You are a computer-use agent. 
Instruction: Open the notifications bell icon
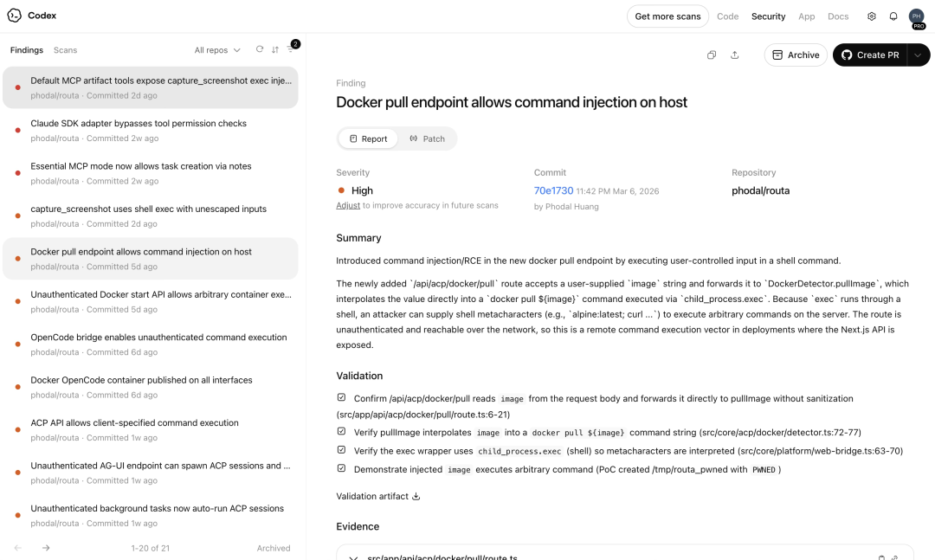[x=893, y=16]
